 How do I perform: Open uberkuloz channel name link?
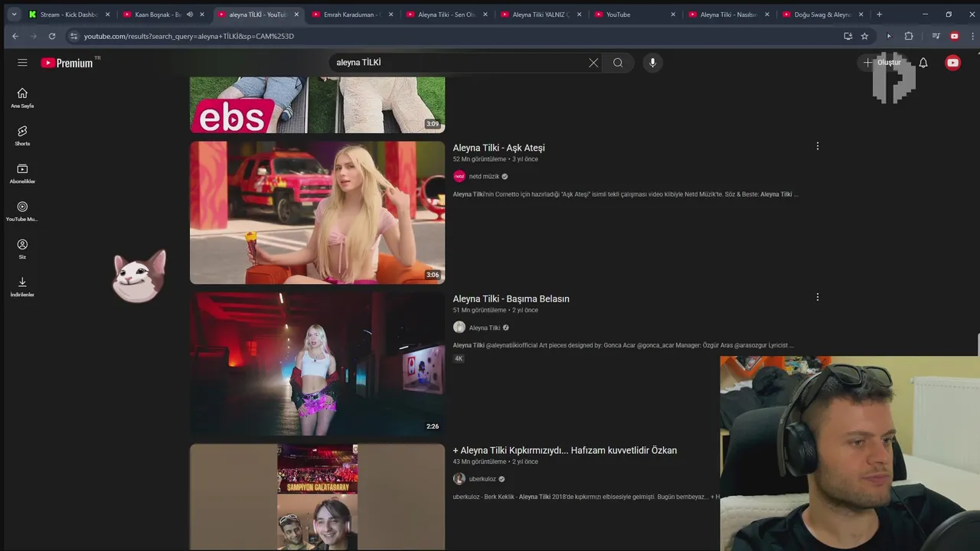point(482,479)
